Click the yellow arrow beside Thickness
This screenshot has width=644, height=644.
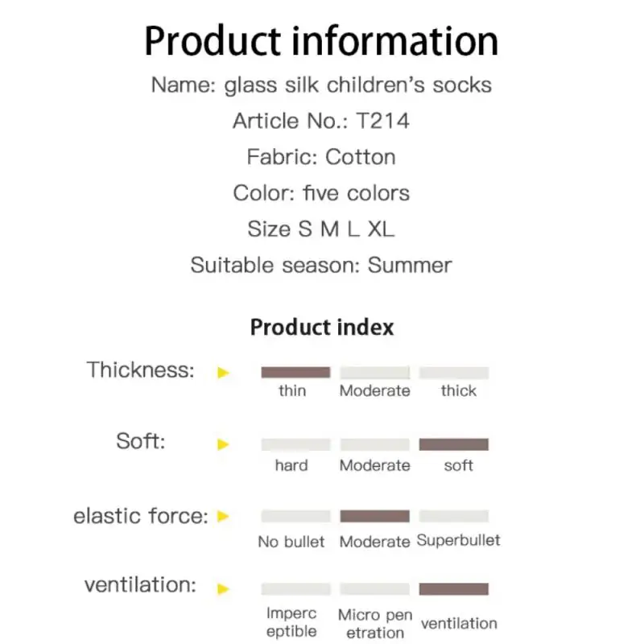click(x=224, y=373)
